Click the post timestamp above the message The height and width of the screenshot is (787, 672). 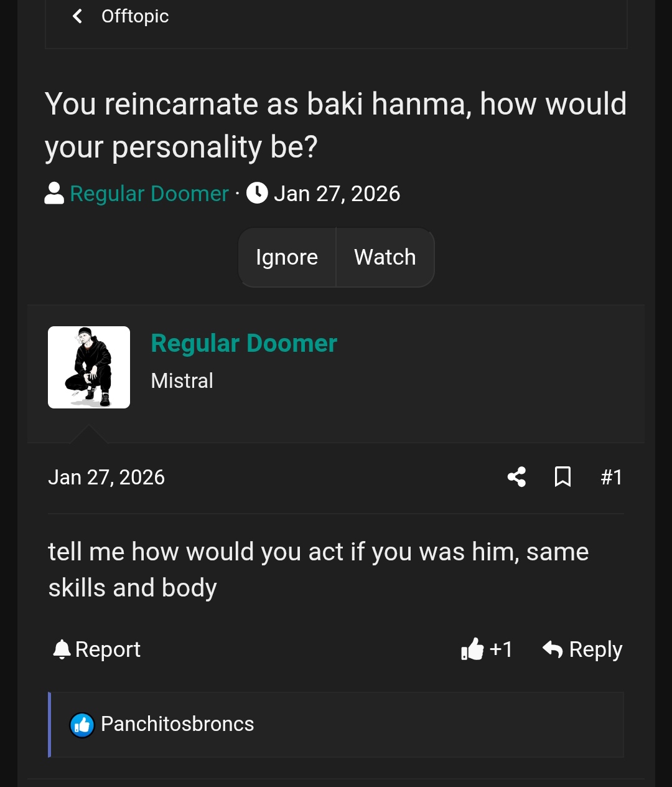[x=106, y=478]
